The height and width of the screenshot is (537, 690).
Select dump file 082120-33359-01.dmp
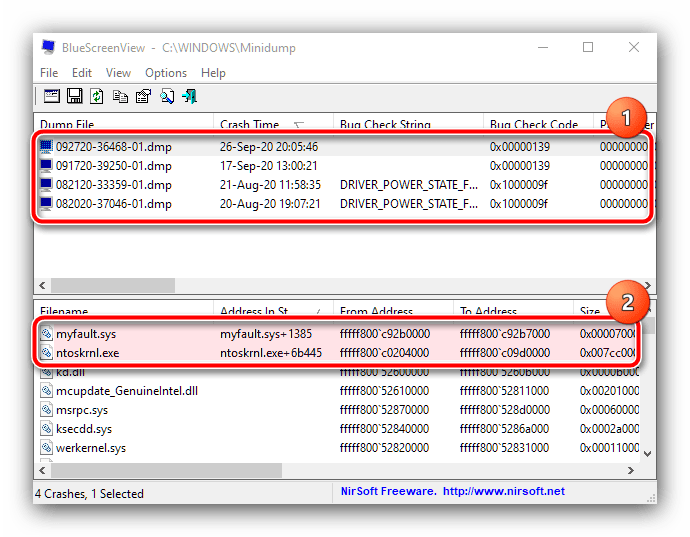click(114, 184)
